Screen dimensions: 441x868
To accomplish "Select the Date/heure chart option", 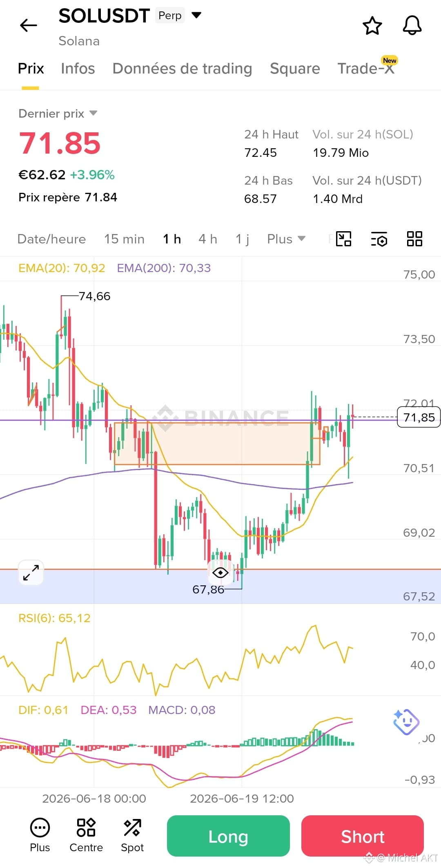I will pyautogui.click(x=51, y=239).
